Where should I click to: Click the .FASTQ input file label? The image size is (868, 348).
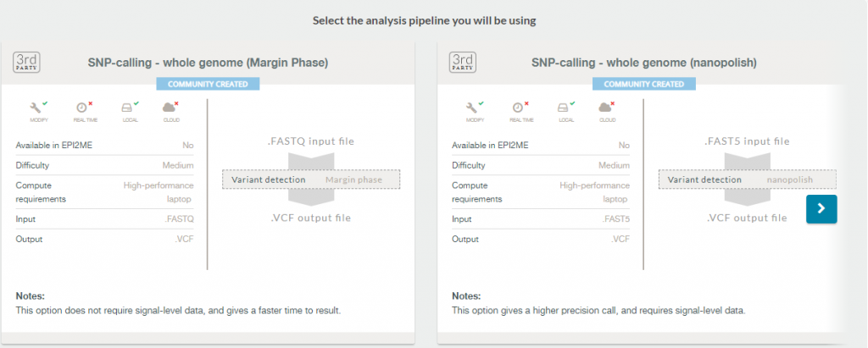(x=310, y=141)
